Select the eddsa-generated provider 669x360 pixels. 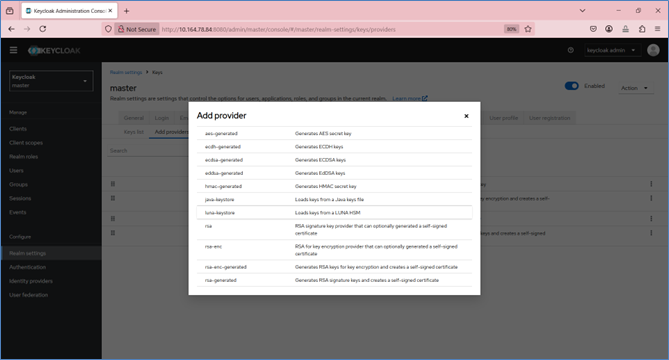[334, 173]
